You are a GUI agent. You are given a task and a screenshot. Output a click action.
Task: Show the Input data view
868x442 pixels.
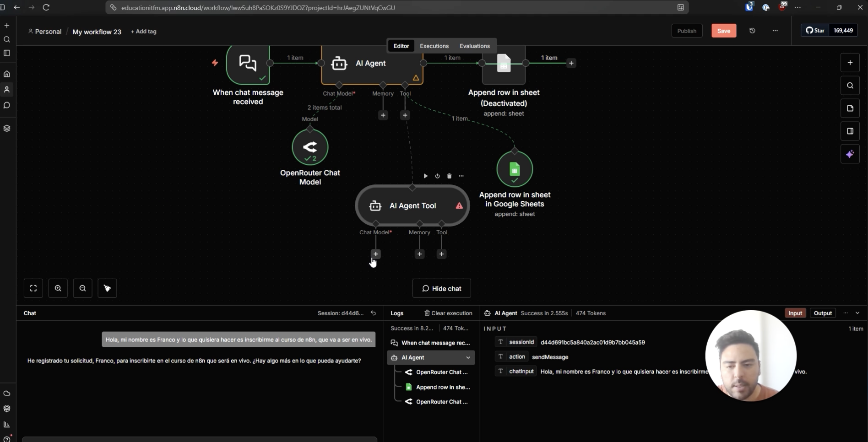pyautogui.click(x=795, y=313)
